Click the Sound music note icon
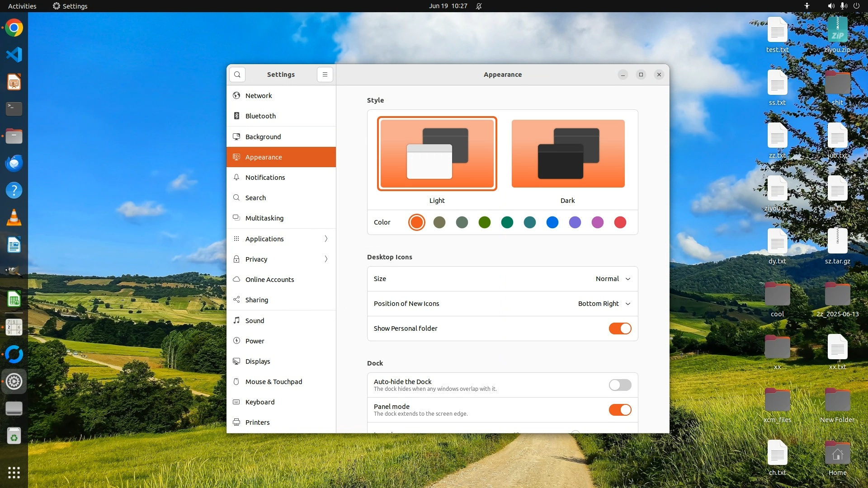The height and width of the screenshot is (488, 868). 236,321
